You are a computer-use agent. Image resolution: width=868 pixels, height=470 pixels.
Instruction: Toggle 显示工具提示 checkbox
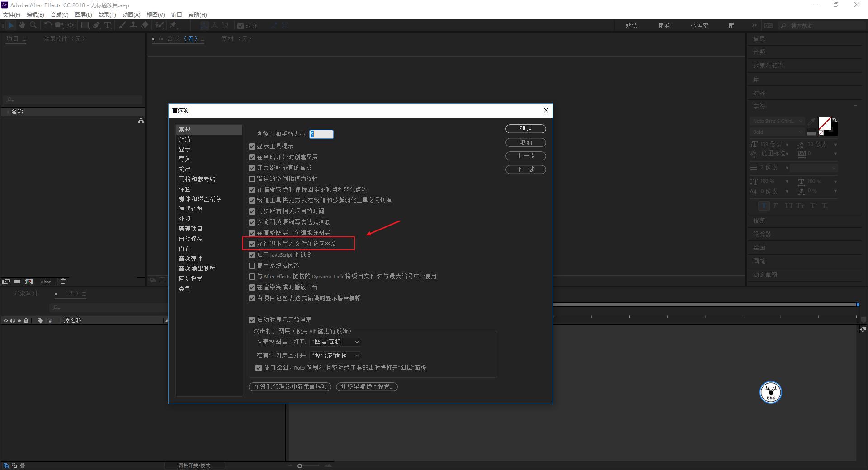[x=252, y=146]
